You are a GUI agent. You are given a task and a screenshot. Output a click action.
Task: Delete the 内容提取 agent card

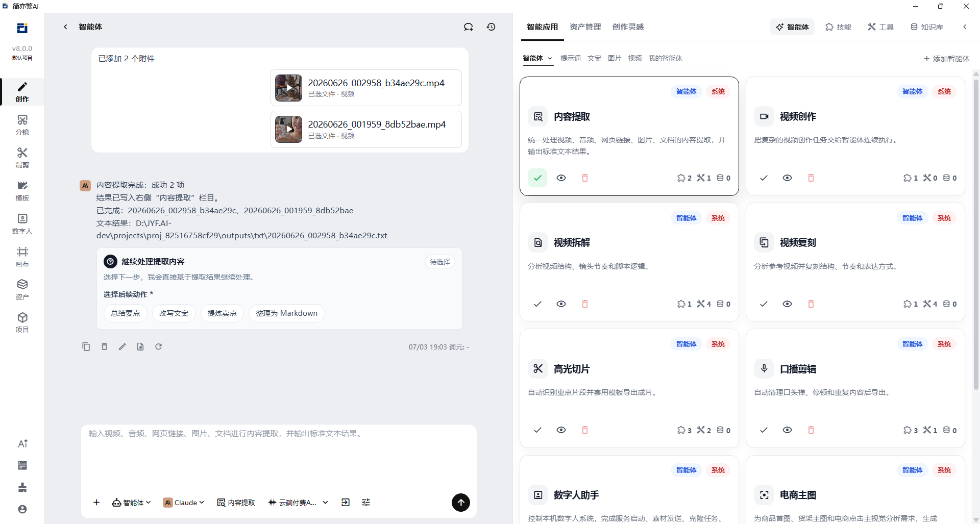point(585,178)
